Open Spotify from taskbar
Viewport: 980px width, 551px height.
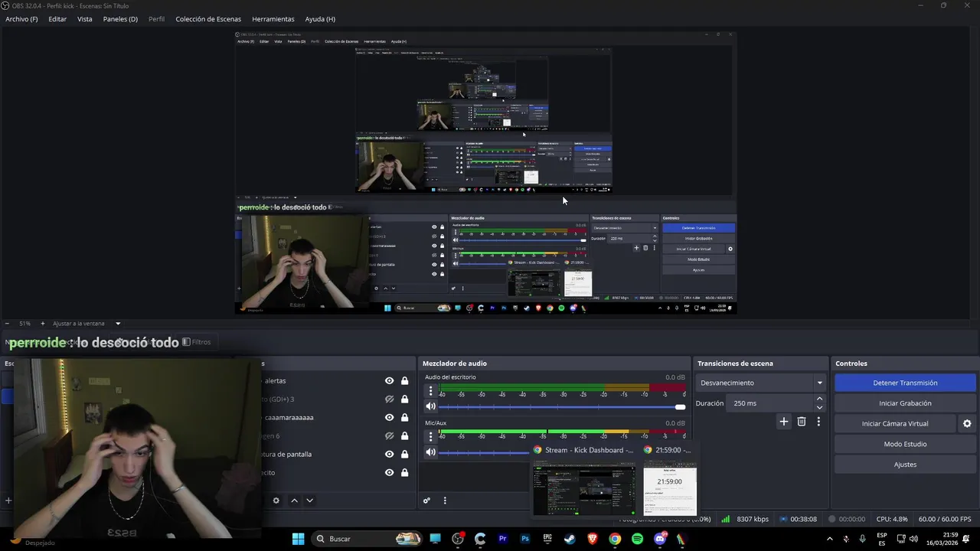pos(637,539)
